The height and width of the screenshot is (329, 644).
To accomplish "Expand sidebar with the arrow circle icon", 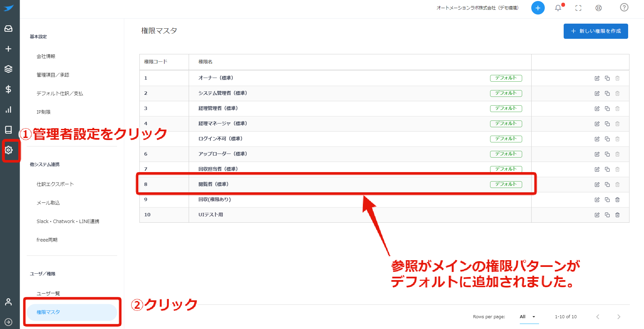I will tap(8, 322).
